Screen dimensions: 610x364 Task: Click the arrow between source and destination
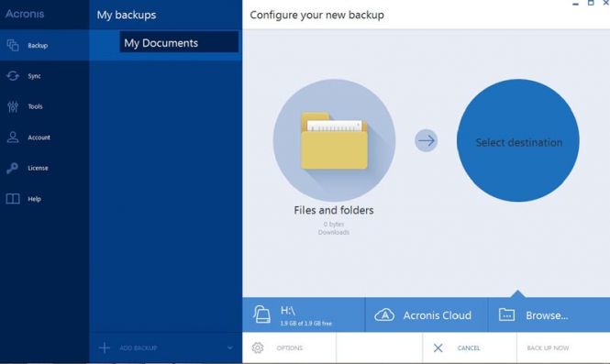[426, 140]
